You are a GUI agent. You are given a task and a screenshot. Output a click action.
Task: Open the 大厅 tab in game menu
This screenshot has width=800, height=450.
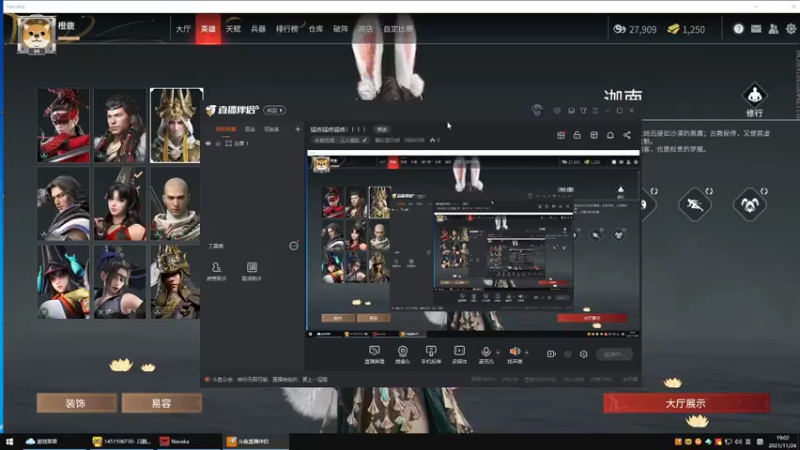click(x=183, y=29)
